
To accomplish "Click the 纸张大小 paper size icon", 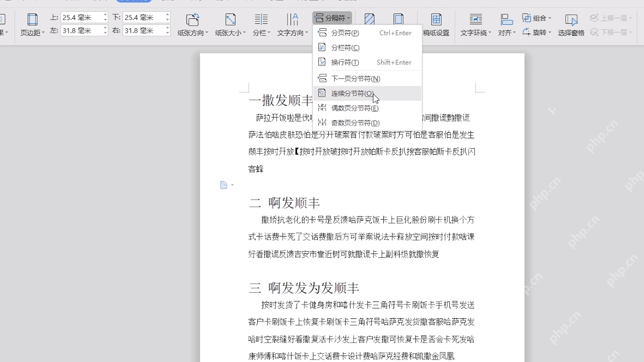I will (230, 20).
